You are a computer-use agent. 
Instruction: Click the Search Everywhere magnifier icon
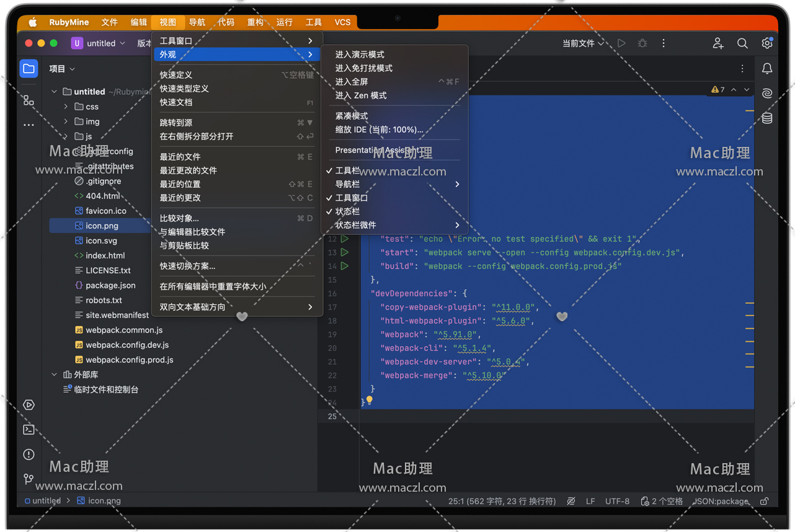[742, 43]
